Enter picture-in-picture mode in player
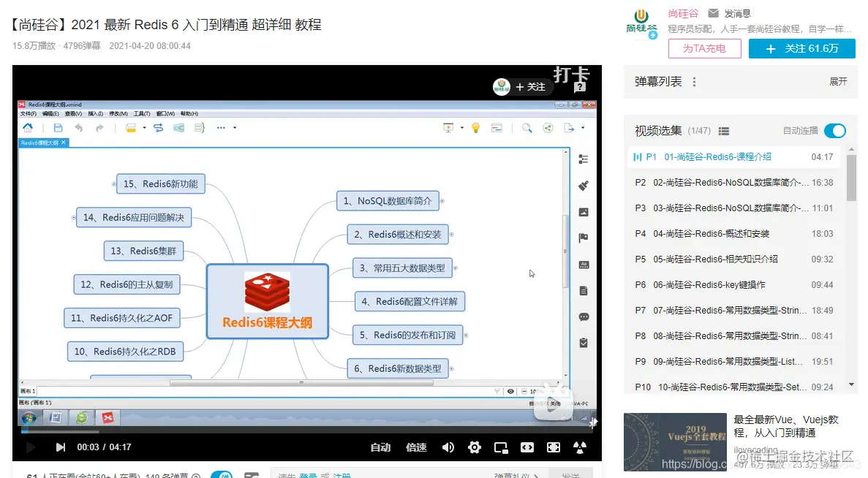 [x=501, y=447]
